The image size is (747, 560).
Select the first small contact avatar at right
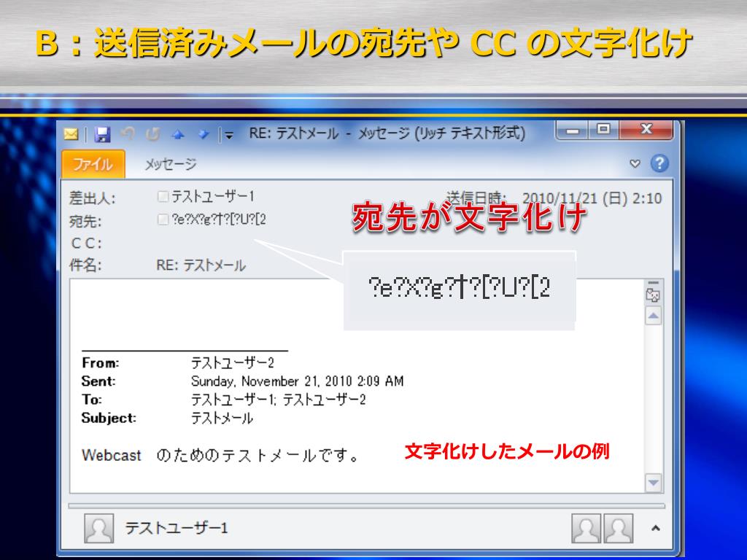[586, 528]
